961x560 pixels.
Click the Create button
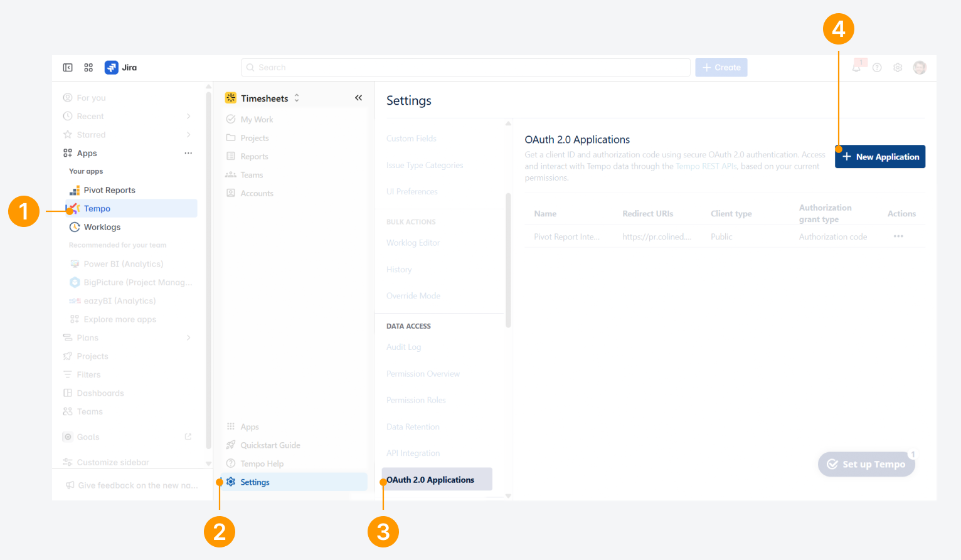pos(721,68)
